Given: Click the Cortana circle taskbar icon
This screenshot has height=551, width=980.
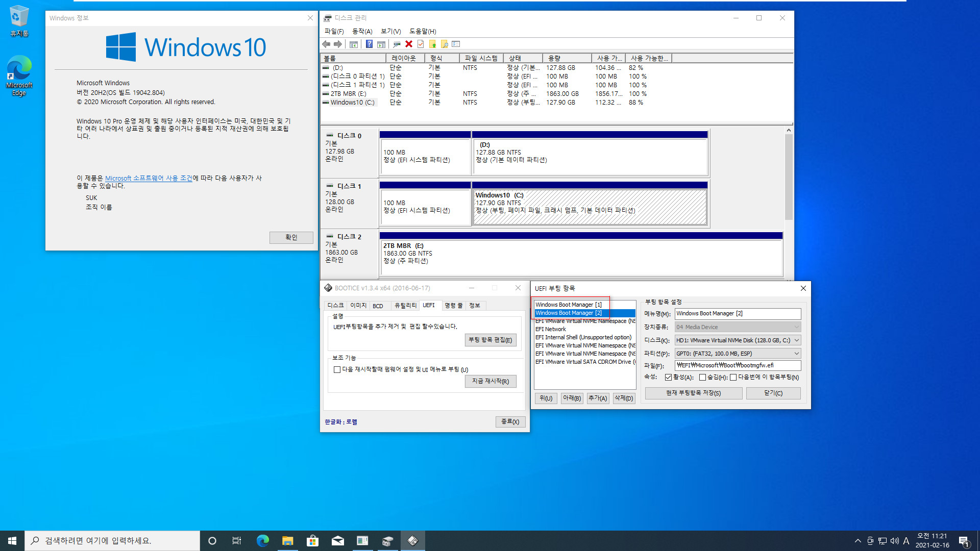Looking at the screenshot, I should 212,541.
